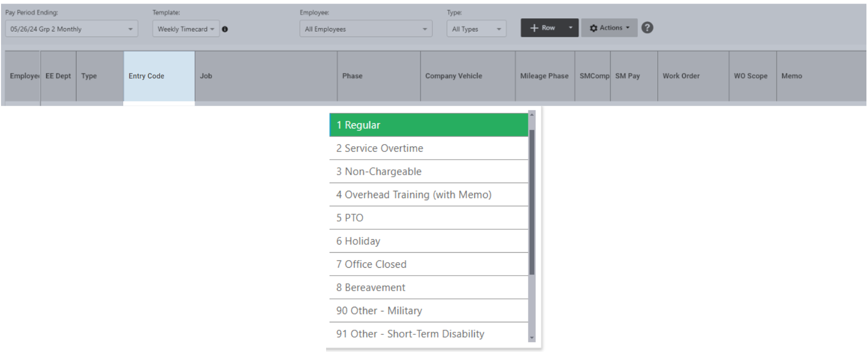This screenshot has width=868, height=352.
Task: Select 6 Holiday entry code
Action: [429, 241]
